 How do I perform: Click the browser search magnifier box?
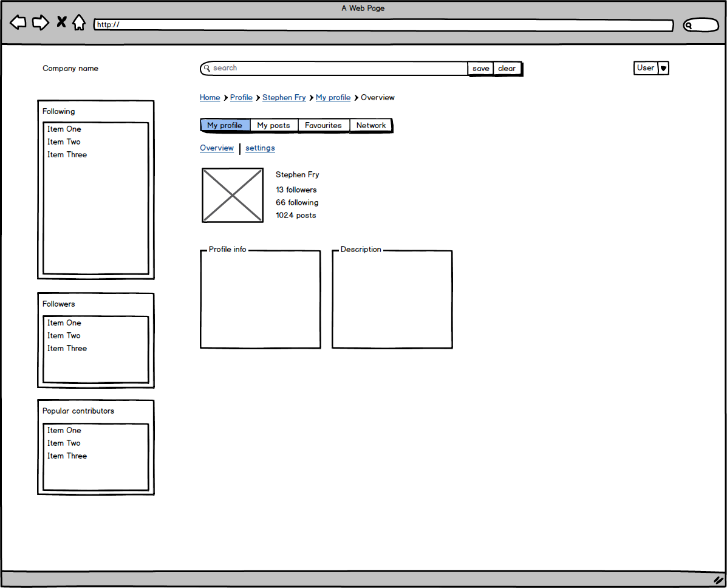coord(700,26)
